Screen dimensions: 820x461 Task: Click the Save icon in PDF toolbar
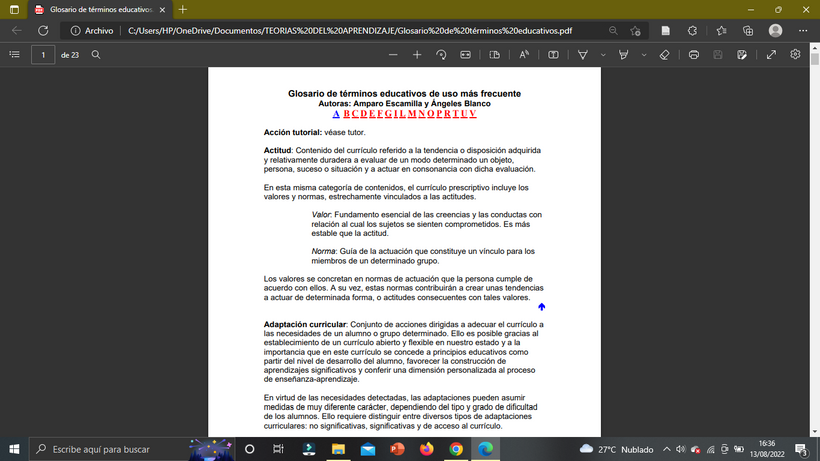[x=718, y=54]
